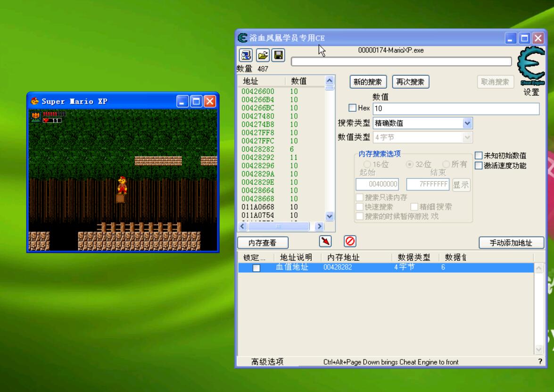This screenshot has height=392, width=554.
Task: Open the Cheat Engine logo settings
Action: [x=531, y=69]
